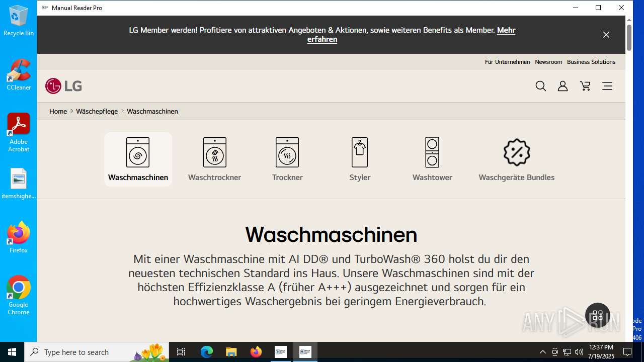Screen dimensions: 644x362
Task: Open Task View in taskbar
Action: (x=181, y=352)
